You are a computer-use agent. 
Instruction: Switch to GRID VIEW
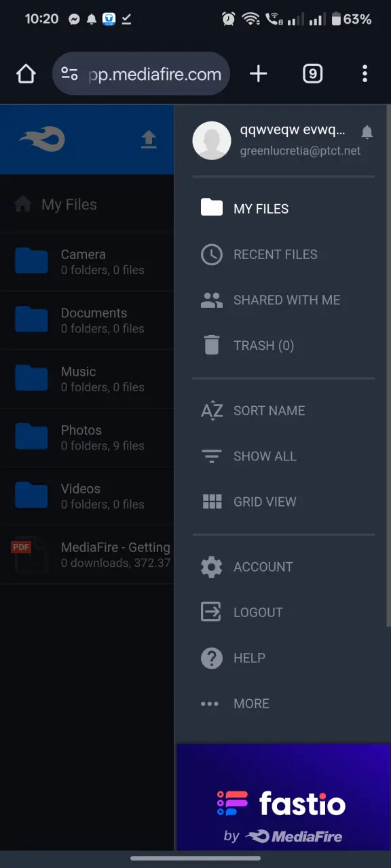tap(283, 502)
